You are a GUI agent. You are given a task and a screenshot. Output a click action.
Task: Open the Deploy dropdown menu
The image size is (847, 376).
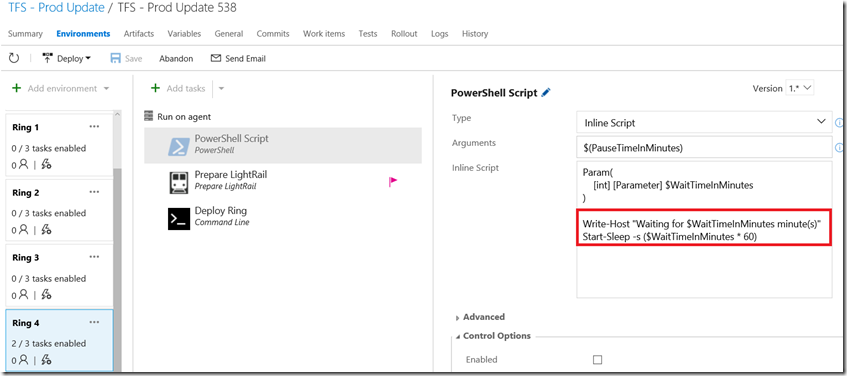click(66, 58)
